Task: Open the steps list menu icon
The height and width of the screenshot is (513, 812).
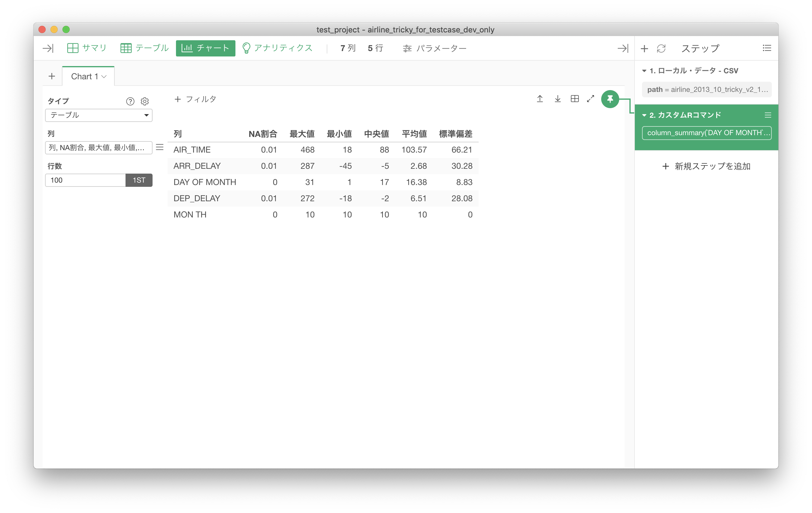Action: click(767, 48)
